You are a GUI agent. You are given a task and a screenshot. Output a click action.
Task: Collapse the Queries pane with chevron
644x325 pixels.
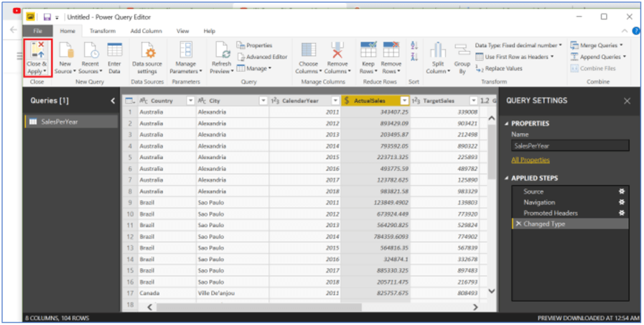113,101
